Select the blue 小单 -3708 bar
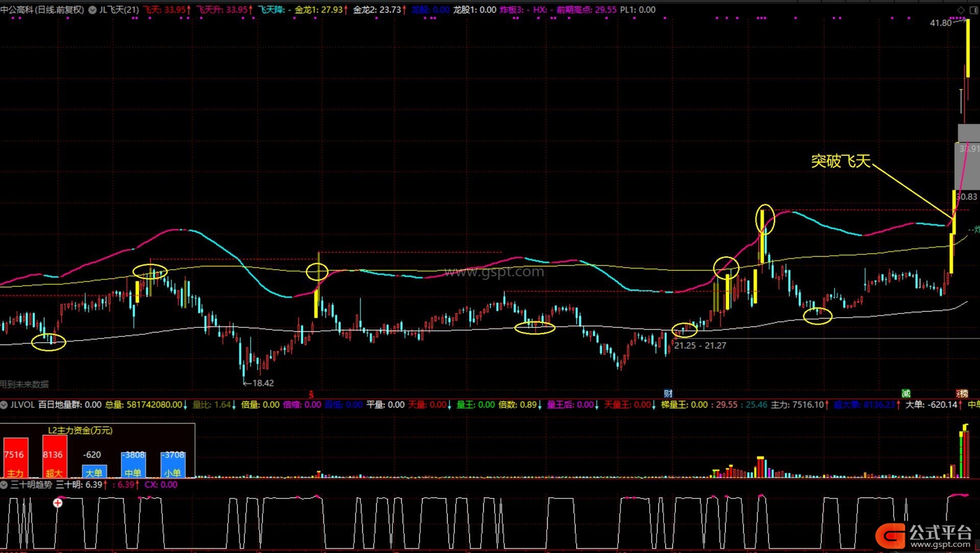The height and width of the screenshot is (553, 980). click(x=173, y=465)
